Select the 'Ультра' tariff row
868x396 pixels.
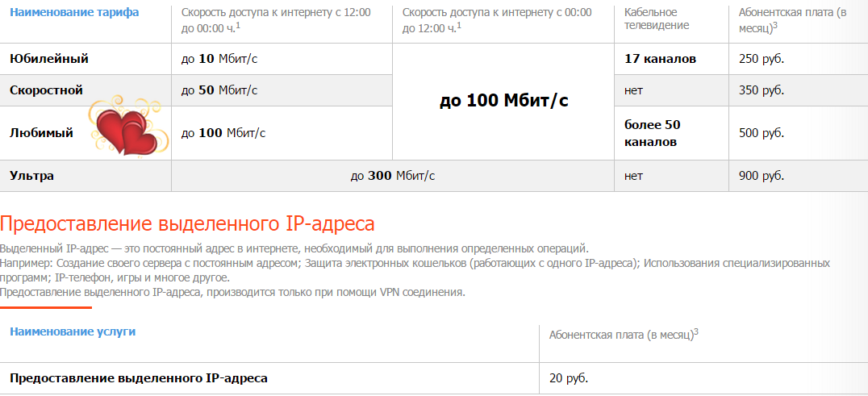coord(434,176)
